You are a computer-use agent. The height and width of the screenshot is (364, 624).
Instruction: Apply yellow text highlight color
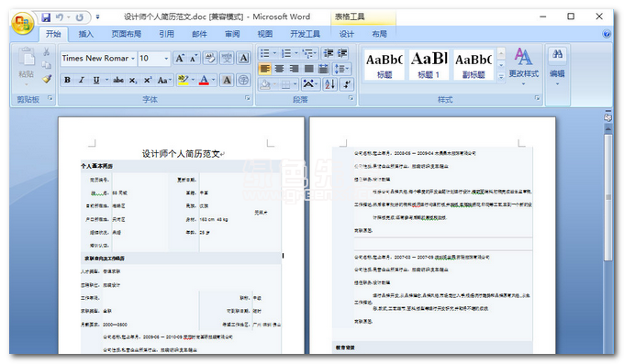tap(183, 80)
